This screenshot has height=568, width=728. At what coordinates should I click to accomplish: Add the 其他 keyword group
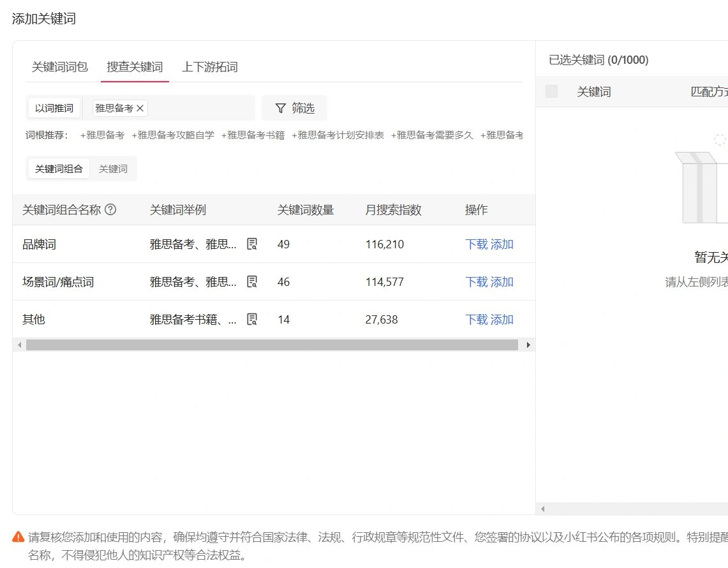click(x=500, y=319)
